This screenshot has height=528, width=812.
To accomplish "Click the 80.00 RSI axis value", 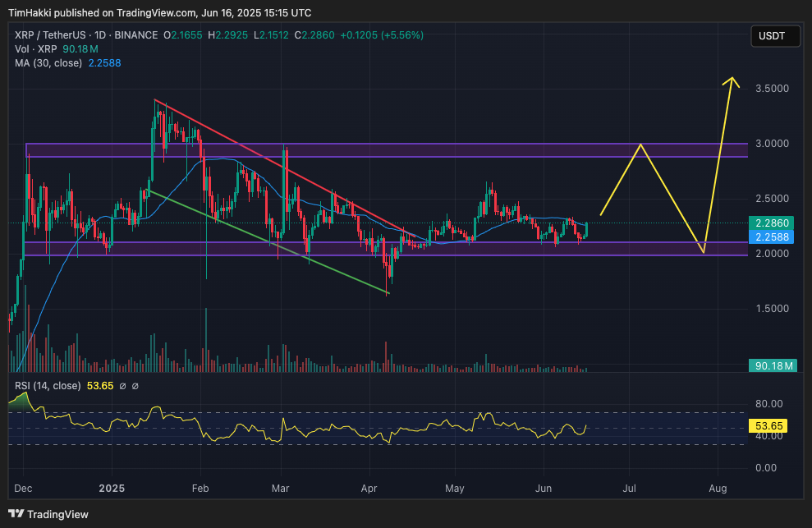I will pos(769,404).
